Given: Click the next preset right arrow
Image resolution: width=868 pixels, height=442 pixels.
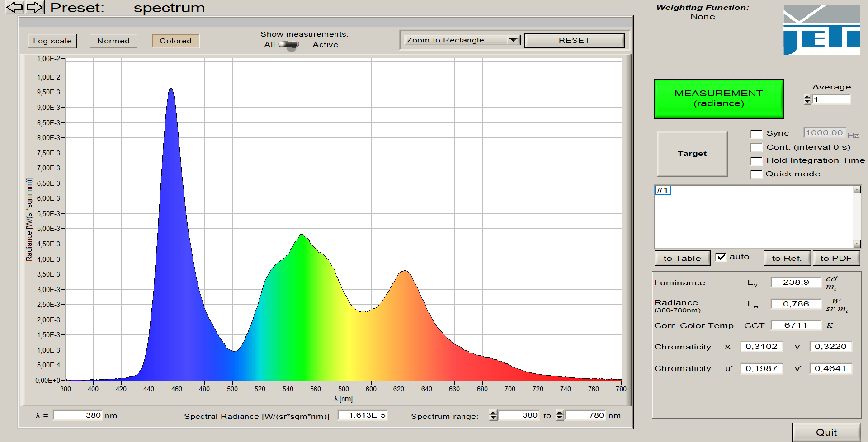Looking at the screenshot, I should (x=34, y=7).
